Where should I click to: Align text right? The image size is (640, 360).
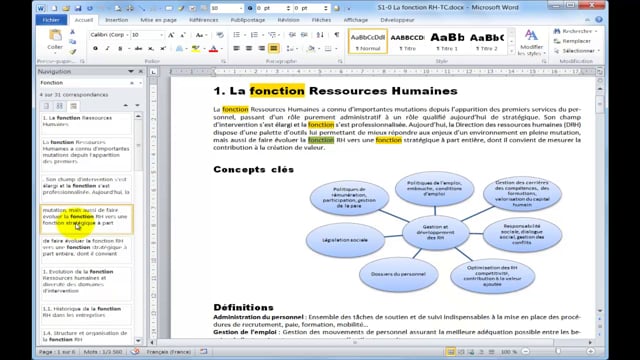(261, 49)
